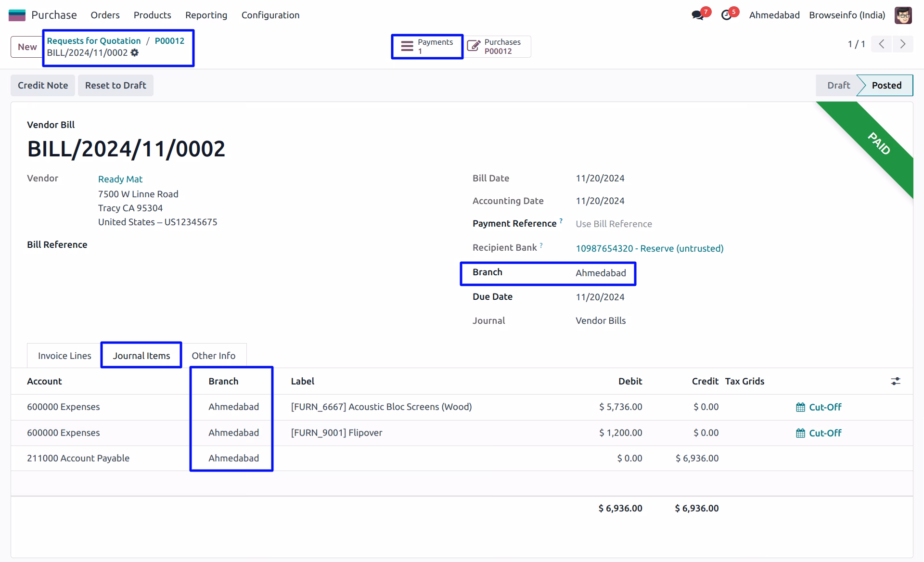Select the Draft status stage

pyautogui.click(x=838, y=85)
